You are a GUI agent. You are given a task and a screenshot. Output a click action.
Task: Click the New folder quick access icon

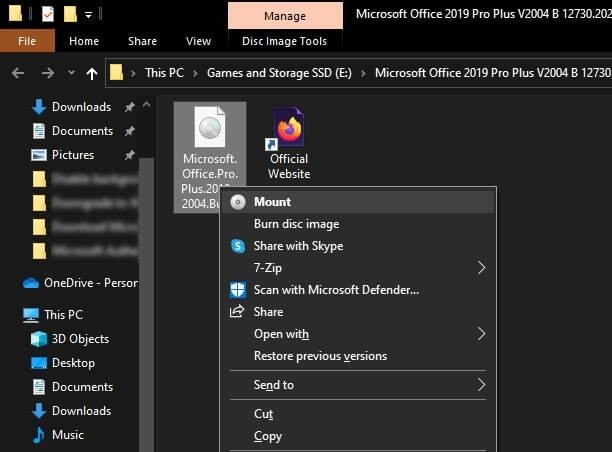tap(70, 14)
